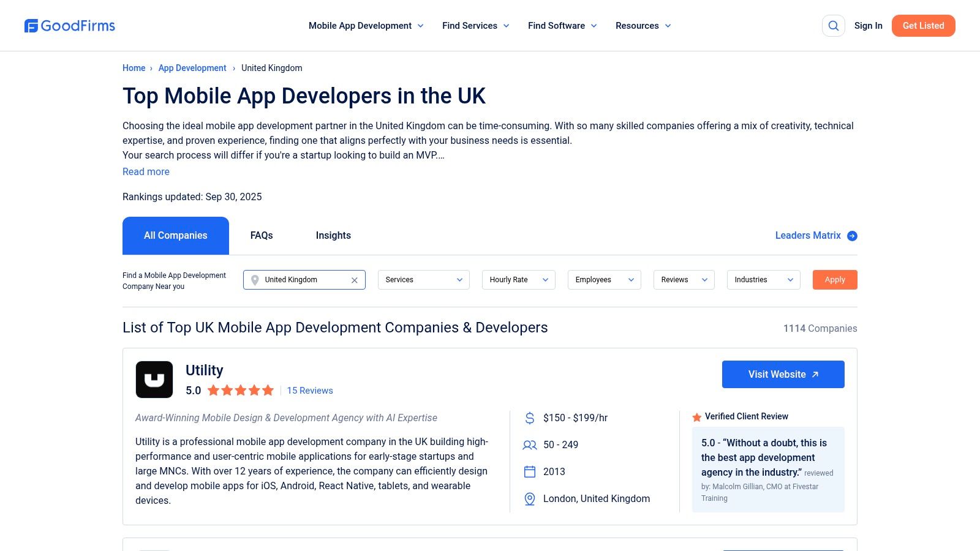Viewport: 980px width, 551px height.
Task: Expand the Mobile App Development menu
Action: [366, 26]
